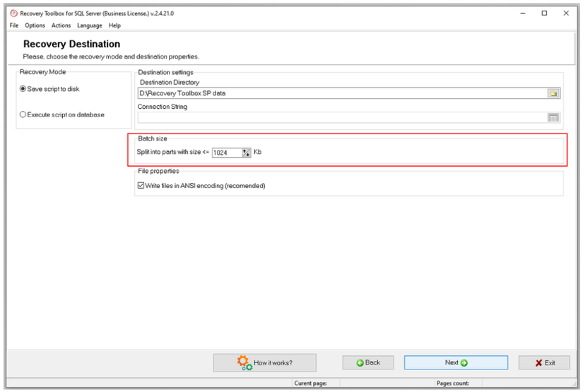Click the Curent page status bar label
The image size is (583, 392).
click(x=310, y=383)
